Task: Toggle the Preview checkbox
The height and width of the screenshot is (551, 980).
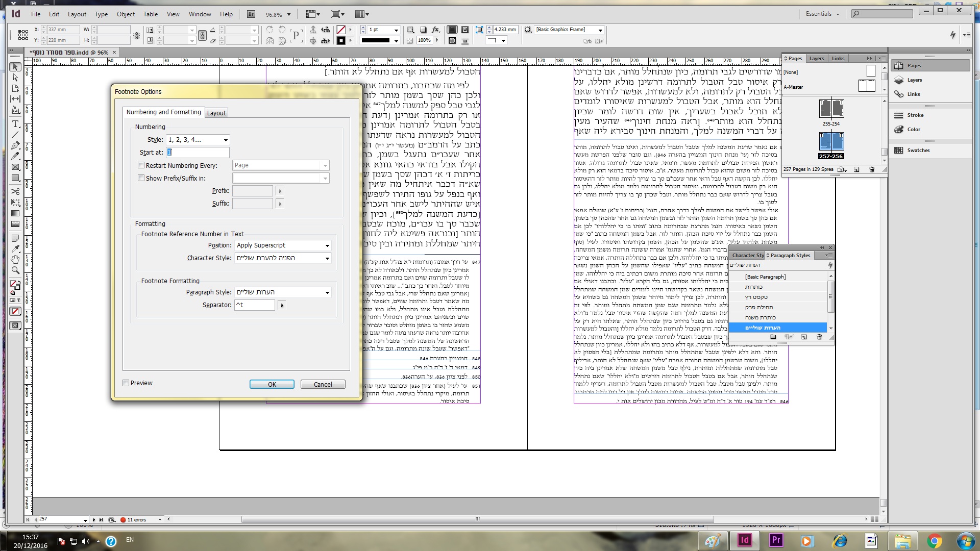Action: coord(126,383)
